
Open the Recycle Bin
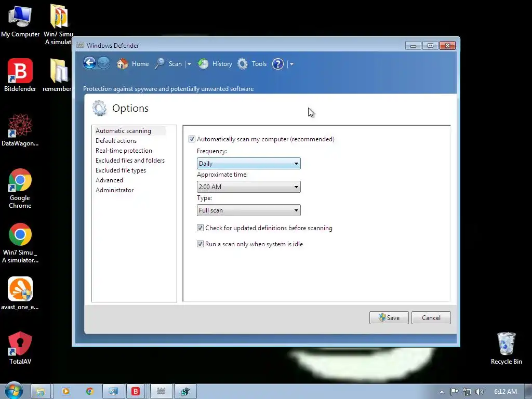click(x=506, y=348)
